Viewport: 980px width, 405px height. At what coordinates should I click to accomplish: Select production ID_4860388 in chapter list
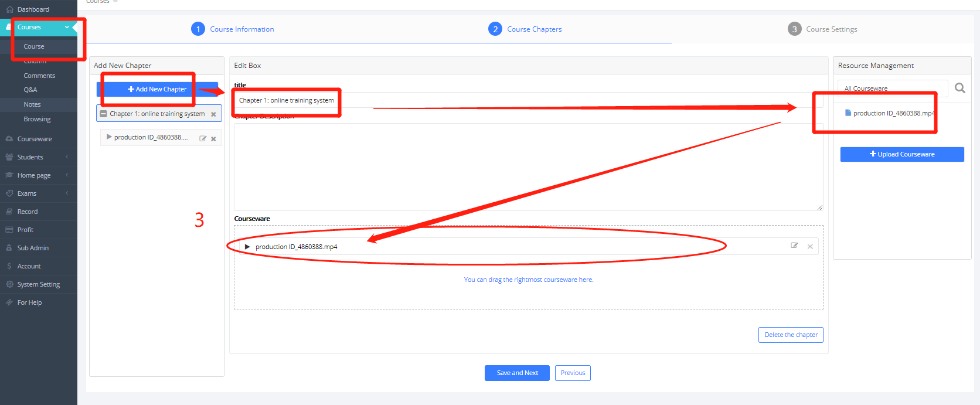click(x=151, y=137)
